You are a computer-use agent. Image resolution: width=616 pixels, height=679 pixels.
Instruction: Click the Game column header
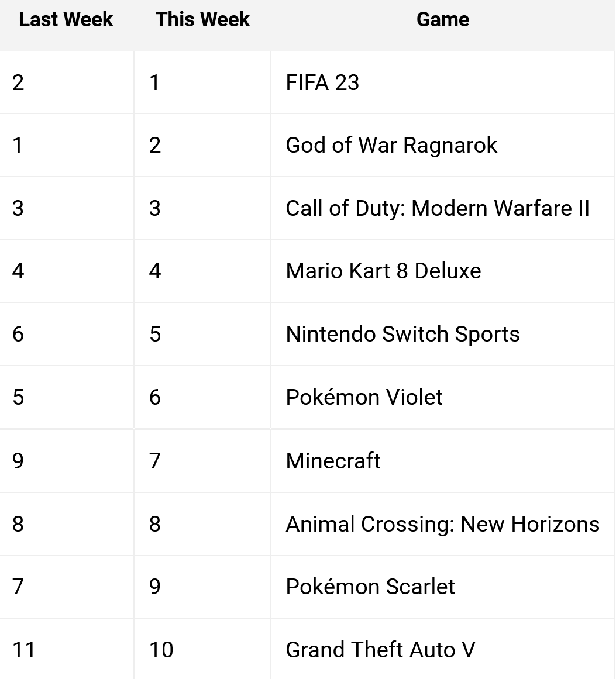point(443,20)
